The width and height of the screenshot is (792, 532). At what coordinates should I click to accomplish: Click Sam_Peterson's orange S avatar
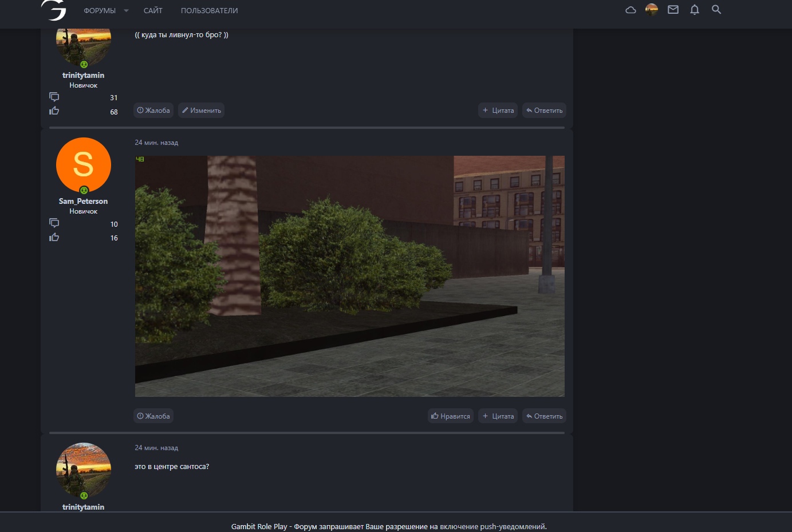point(84,165)
